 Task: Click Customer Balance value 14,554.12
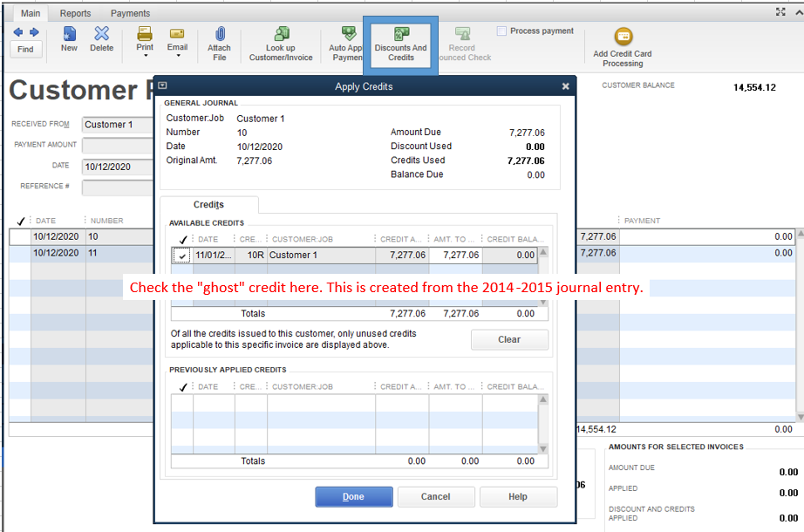754,87
